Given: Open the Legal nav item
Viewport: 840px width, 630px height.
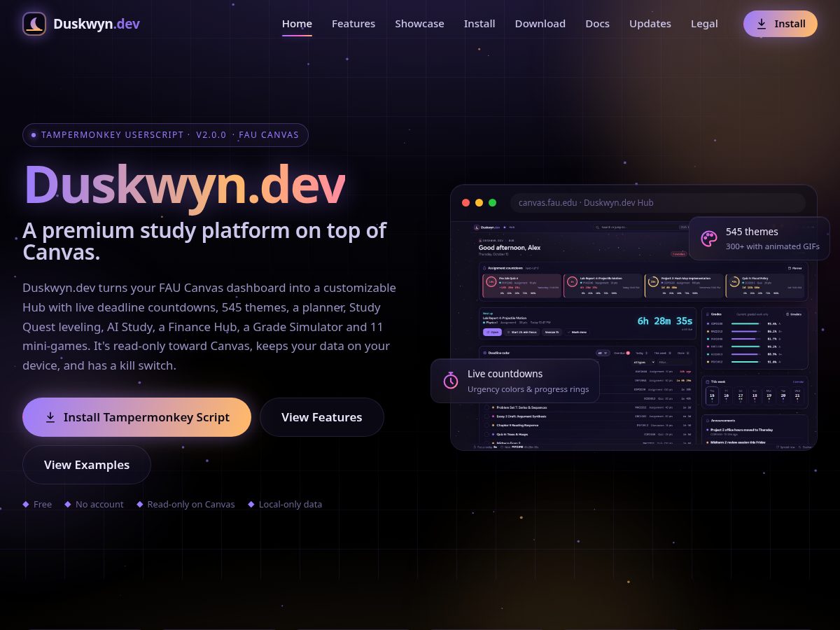Looking at the screenshot, I should point(704,24).
